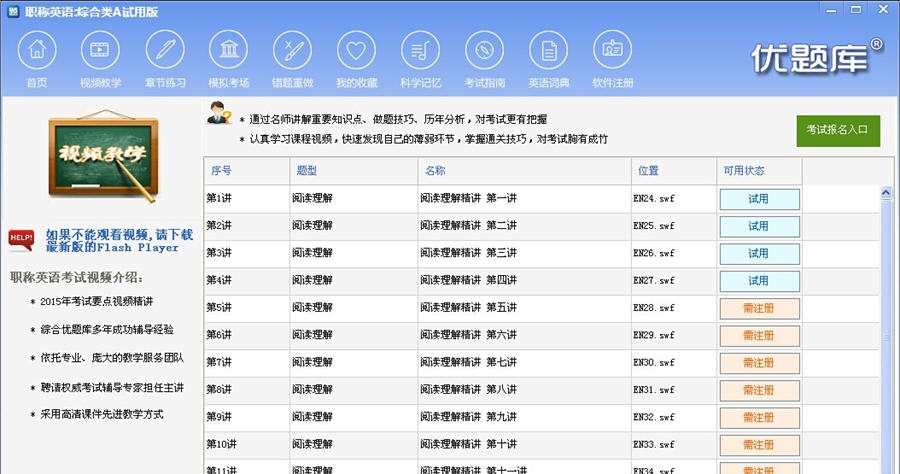Click the 考试报名入口 green button
The width and height of the screenshot is (900, 474).
pyautogui.click(x=838, y=130)
